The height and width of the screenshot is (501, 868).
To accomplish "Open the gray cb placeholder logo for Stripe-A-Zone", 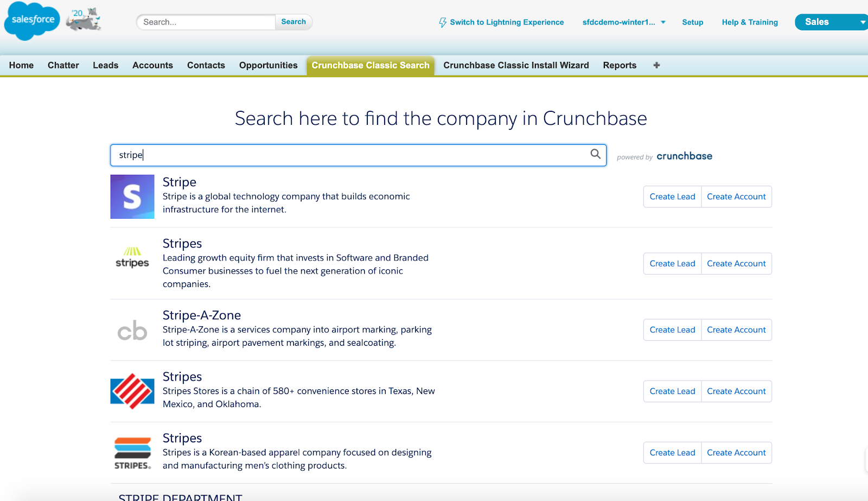I will [132, 330].
